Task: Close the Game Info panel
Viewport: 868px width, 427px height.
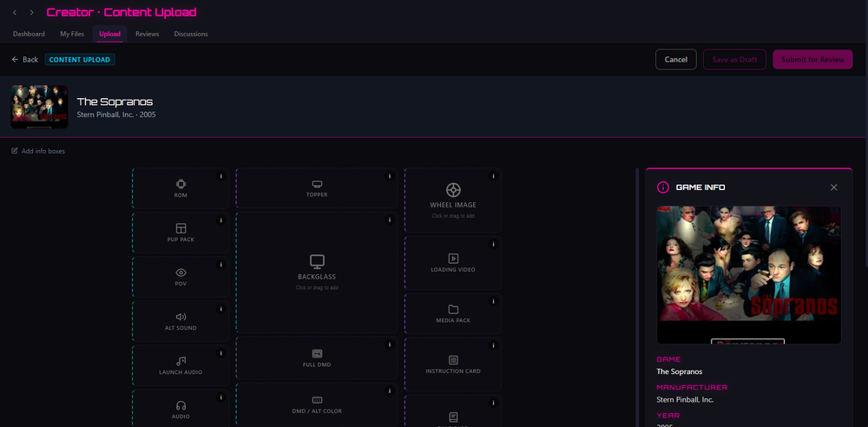Action: click(833, 187)
